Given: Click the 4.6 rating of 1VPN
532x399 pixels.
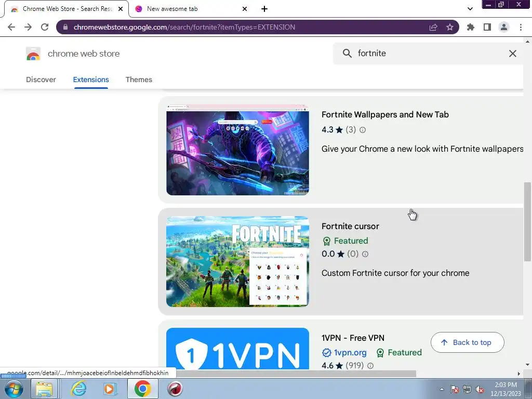Looking at the screenshot, I should 328,366.
